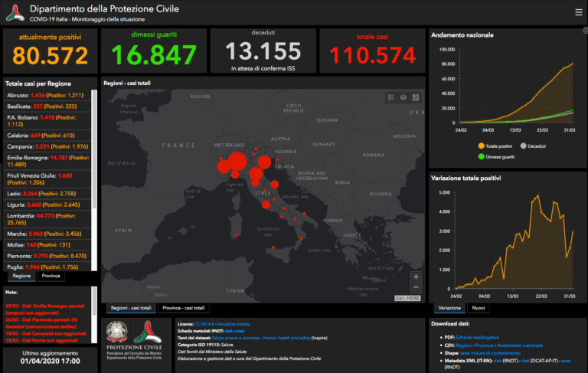Open the map layers icon

coord(403,97)
